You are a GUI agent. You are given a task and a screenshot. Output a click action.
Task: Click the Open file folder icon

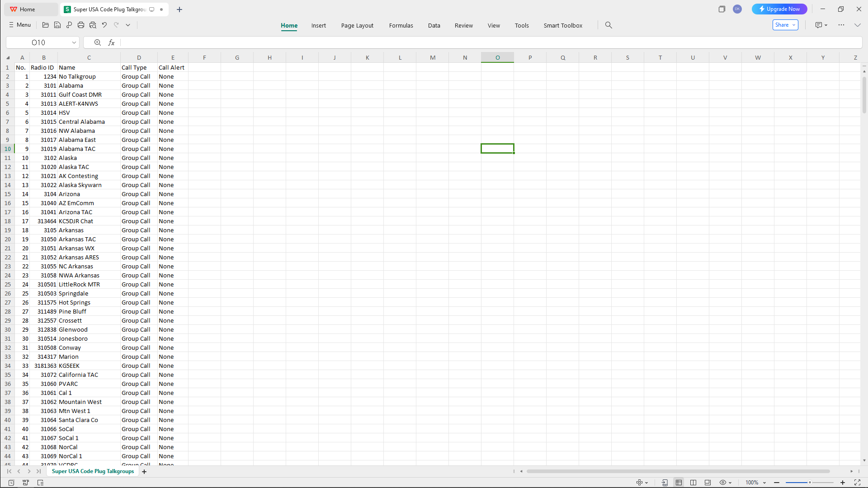pyautogui.click(x=46, y=25)
